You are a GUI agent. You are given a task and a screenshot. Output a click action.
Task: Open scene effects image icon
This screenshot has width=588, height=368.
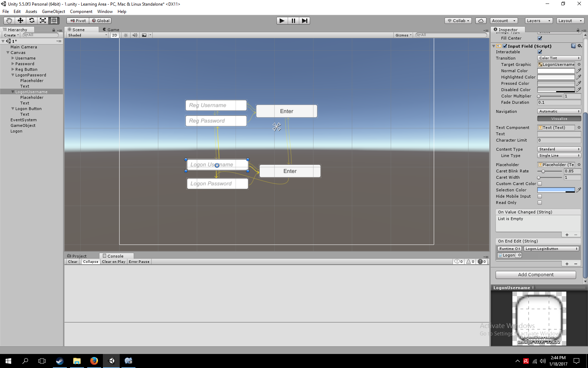pos(144,35)
